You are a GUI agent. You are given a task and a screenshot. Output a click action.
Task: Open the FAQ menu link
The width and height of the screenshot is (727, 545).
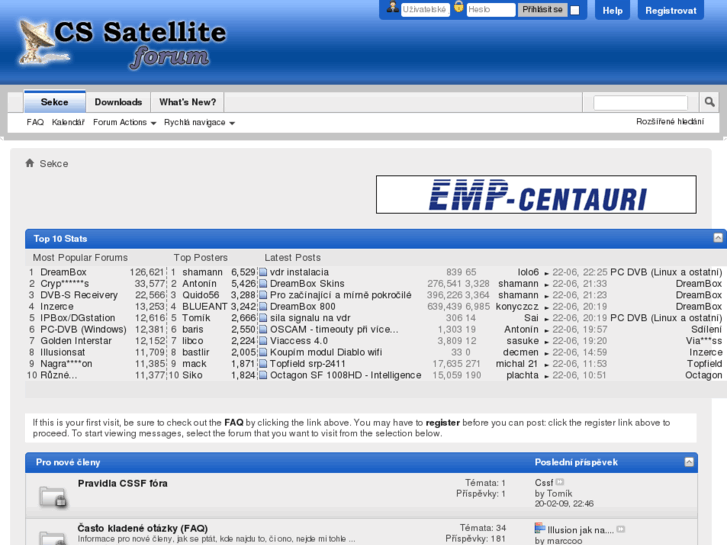point(35,122)
